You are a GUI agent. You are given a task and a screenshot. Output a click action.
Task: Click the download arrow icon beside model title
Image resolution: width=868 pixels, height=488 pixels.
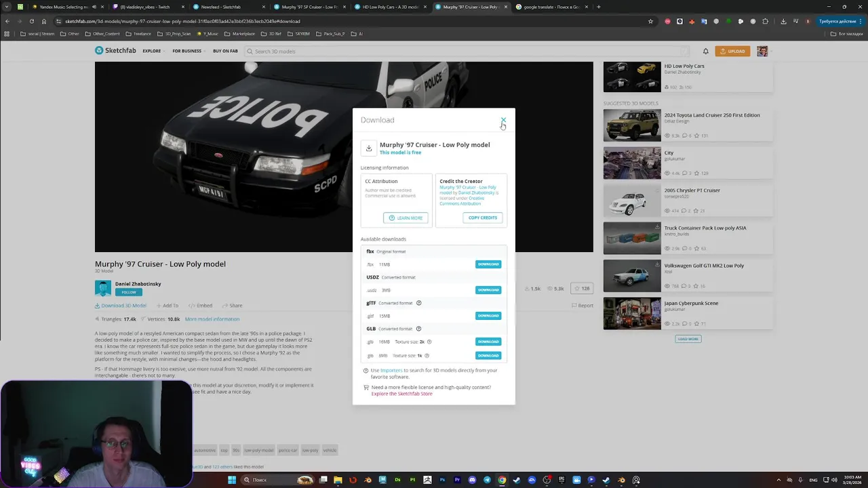click(368, 148)
